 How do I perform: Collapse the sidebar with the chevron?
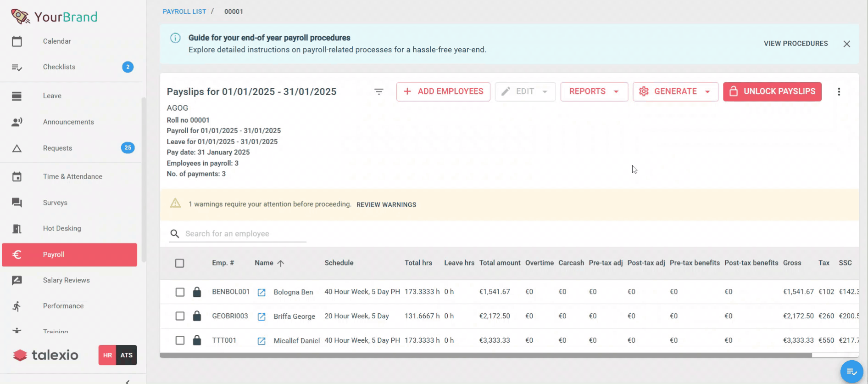click(128, 381)
